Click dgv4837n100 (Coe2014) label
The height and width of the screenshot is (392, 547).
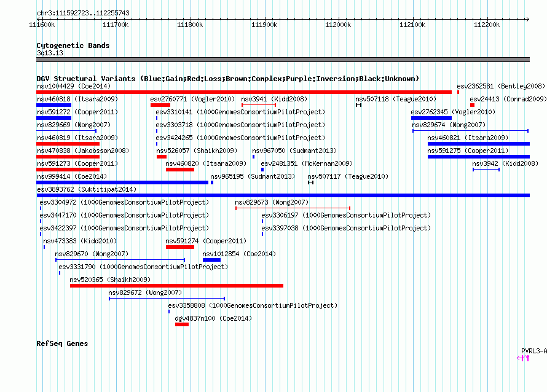213,318
